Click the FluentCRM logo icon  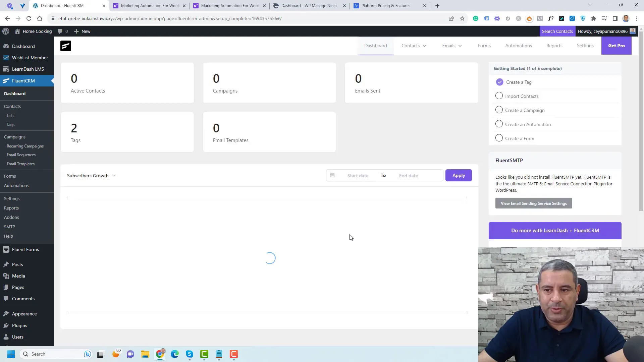[66, 46]
